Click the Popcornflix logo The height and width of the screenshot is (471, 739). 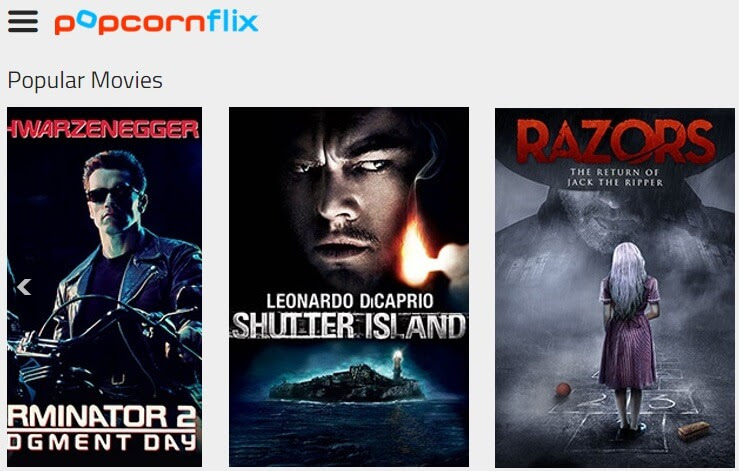pyautogui.click(x=156, y=22)
